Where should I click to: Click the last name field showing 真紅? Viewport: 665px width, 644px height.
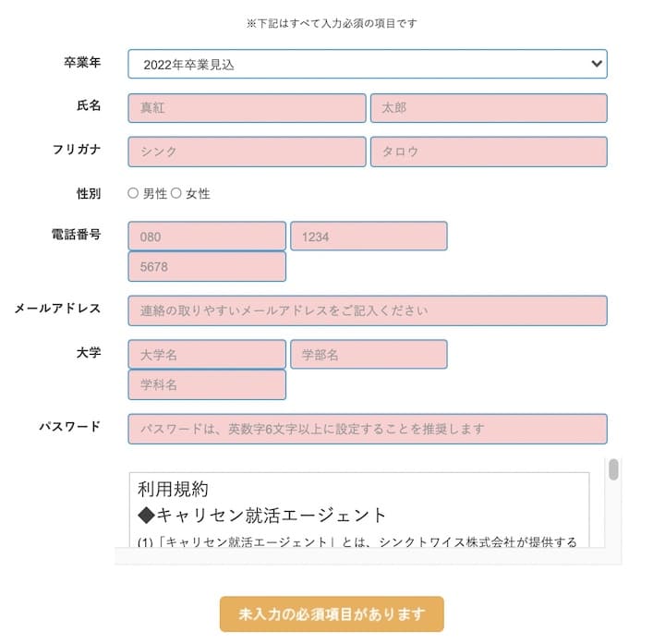click(247, 108)
